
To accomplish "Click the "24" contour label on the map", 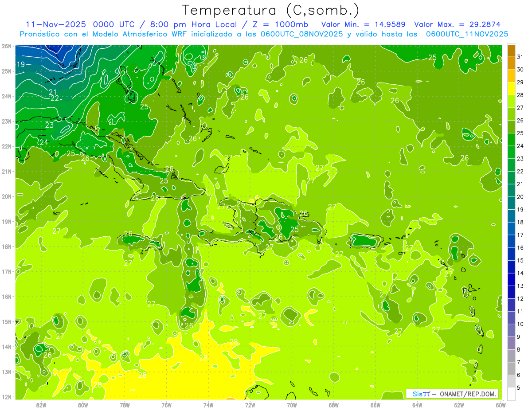I will point(43,142).
